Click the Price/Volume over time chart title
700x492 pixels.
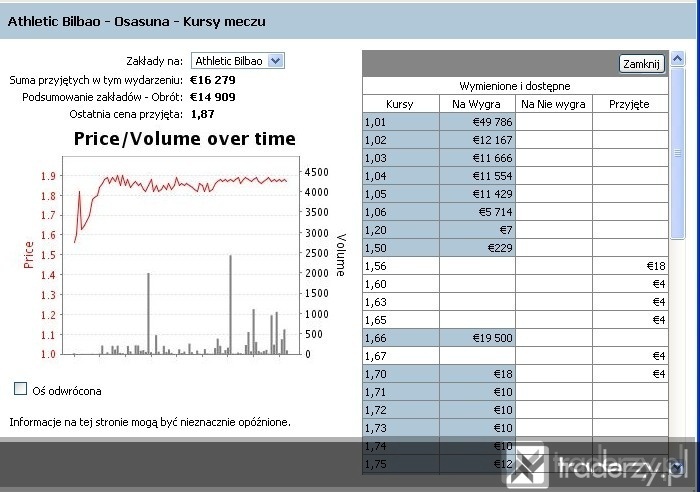point(184,138)
